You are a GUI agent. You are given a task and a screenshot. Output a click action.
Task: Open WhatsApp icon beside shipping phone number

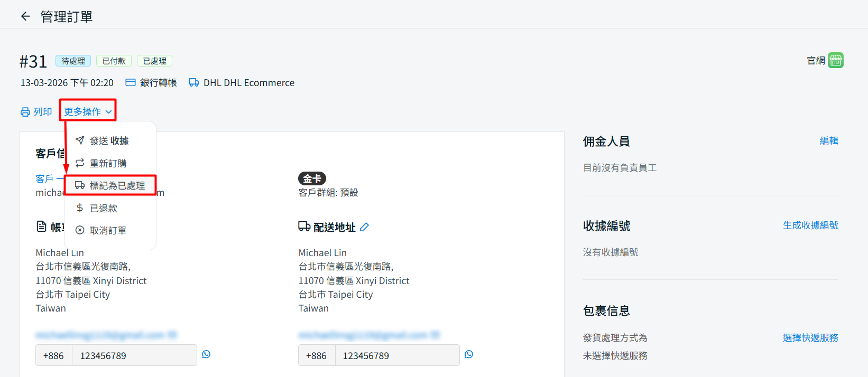(469, 354)
